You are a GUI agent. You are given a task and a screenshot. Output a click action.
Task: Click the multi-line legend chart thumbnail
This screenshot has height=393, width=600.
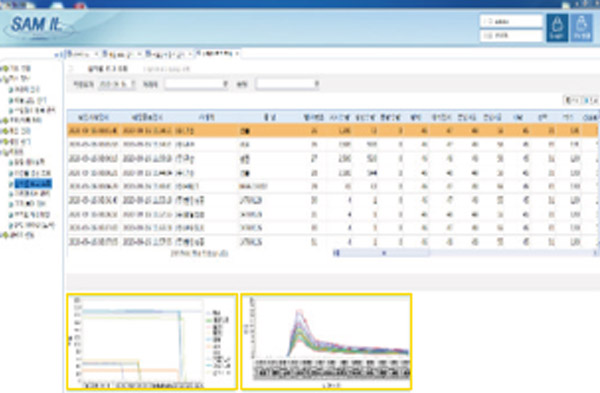pos(152,342)
